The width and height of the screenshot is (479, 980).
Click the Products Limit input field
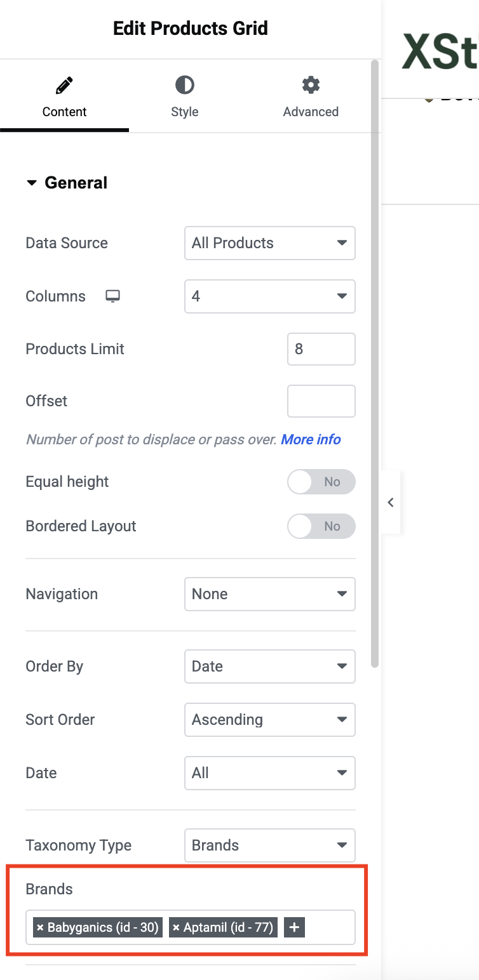click(x=321, y=349)
